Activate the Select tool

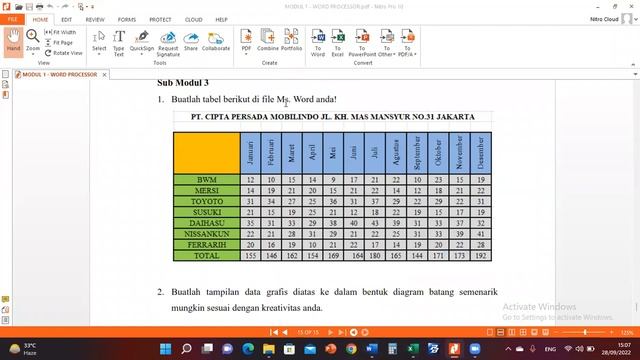99,40
